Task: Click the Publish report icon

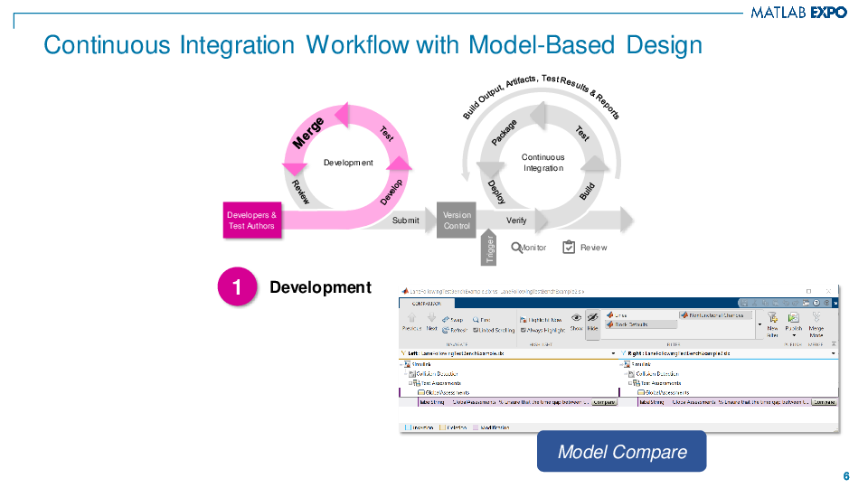Action: [x=793, y=317]
